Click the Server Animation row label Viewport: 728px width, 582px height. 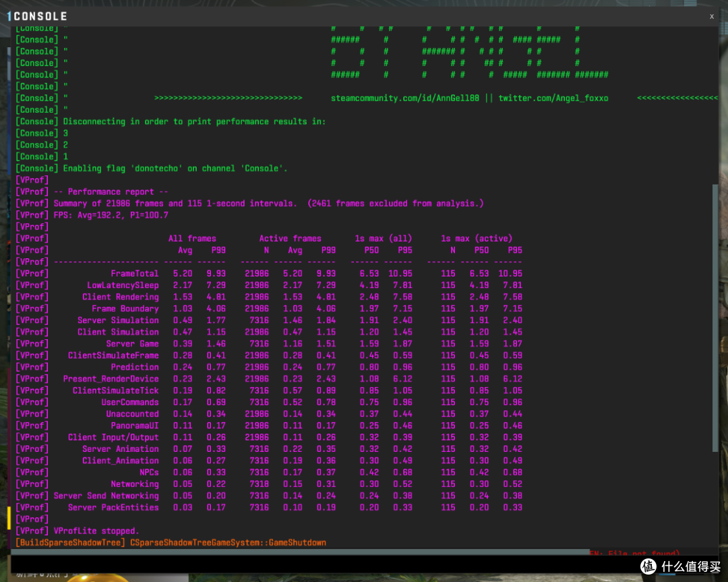coord(120,448)
